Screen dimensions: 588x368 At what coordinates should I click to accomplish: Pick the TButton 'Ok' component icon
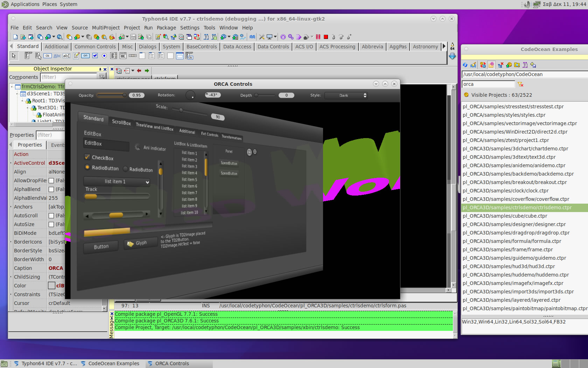48,56
